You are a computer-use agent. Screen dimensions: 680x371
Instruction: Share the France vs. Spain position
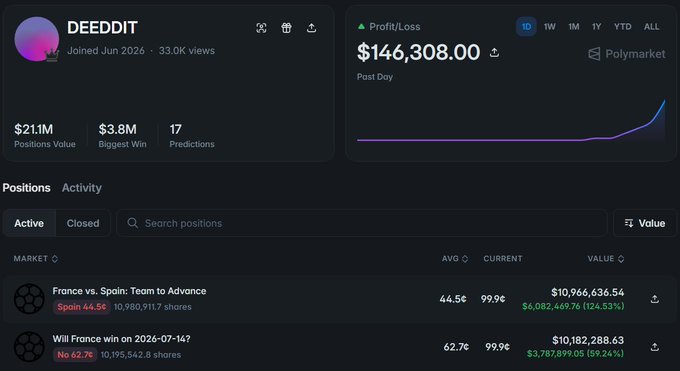point(655,299)
